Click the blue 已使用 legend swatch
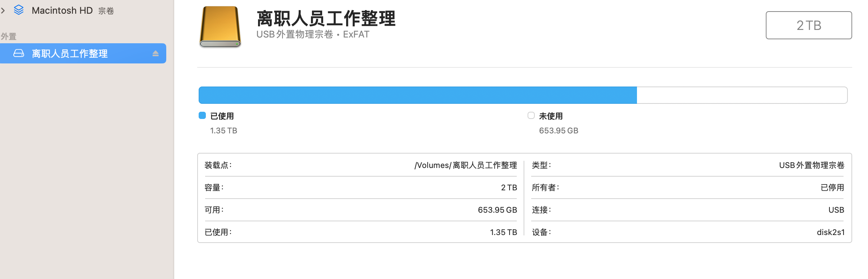Screen dimensions: 868x279 click(202, 115)
